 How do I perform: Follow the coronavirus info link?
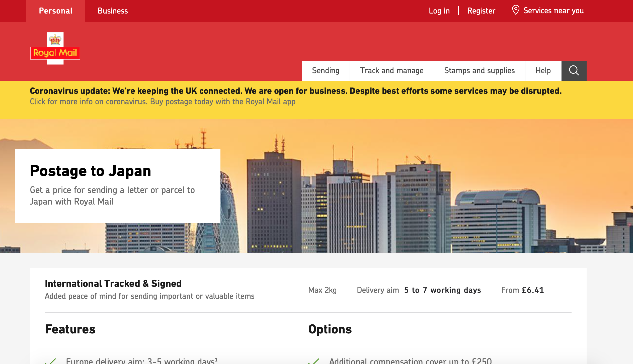(x=126, y=102)
